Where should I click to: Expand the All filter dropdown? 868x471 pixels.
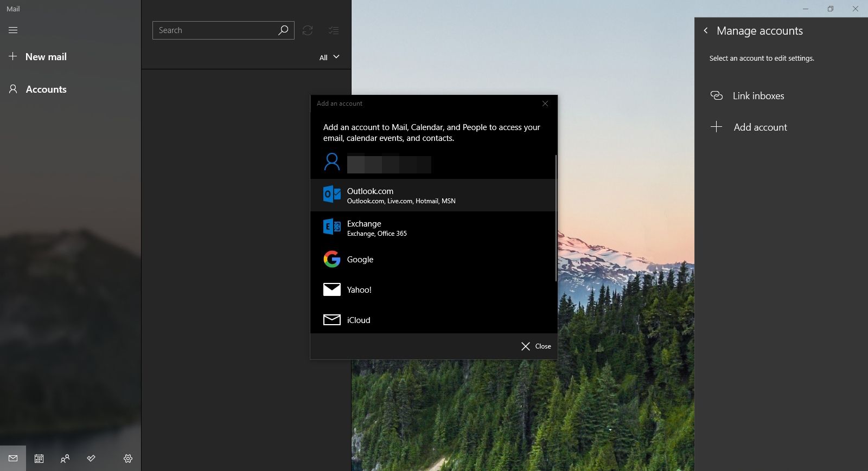(329, 57)
